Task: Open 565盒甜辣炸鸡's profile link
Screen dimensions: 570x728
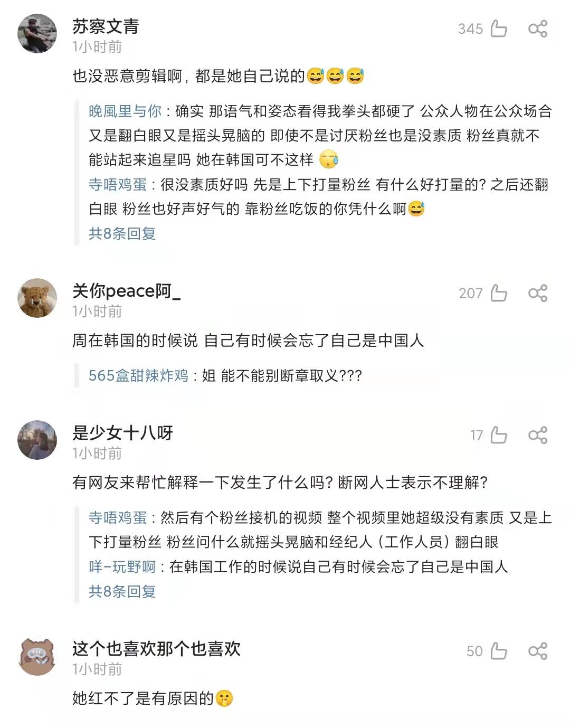Action: pos(138,375)
